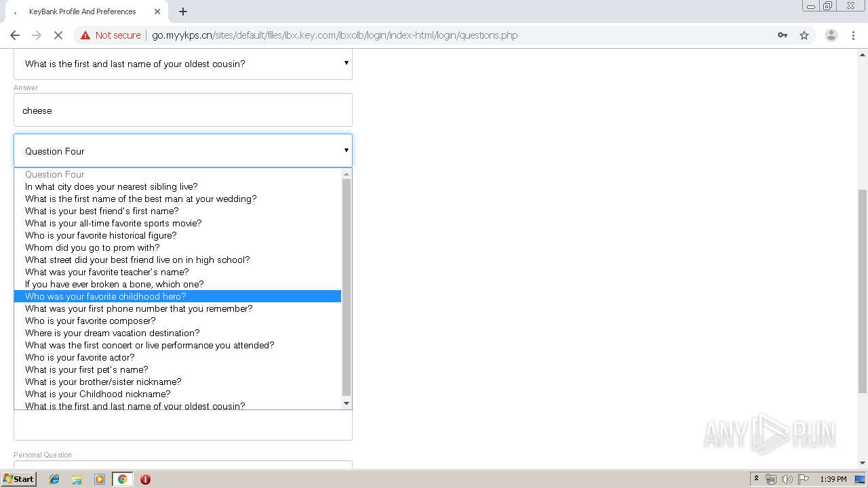The image size is (868, 488).
Task: Open the red antivirus taskbar icon
Action: pos(145,479)
